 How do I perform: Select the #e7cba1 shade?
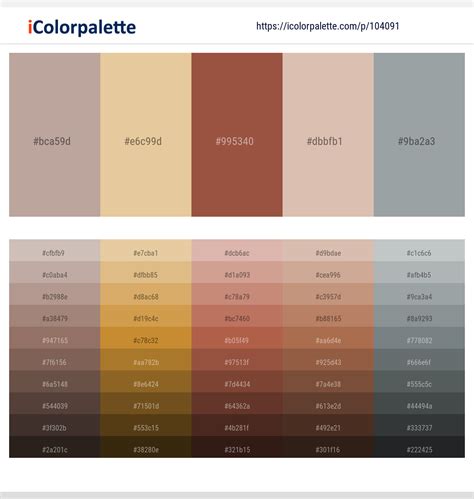(x=146, y=250)
